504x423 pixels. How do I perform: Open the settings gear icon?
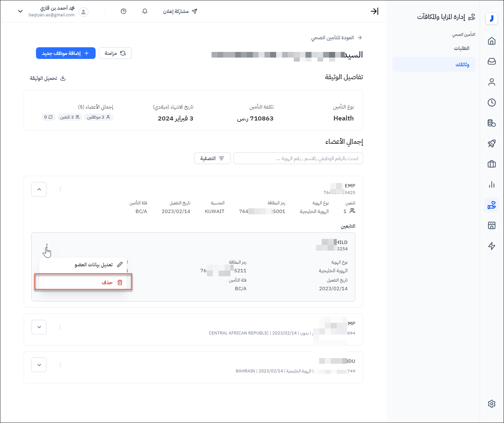491,404
